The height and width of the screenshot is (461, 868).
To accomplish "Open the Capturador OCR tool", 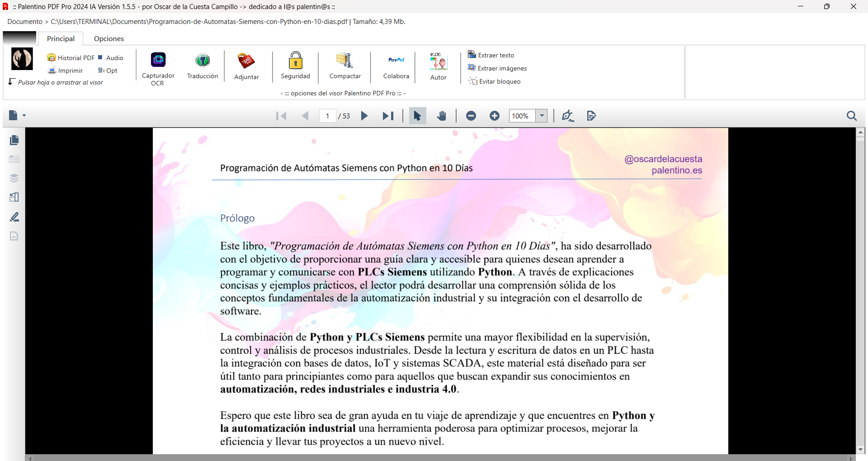I will click(158, 60).
